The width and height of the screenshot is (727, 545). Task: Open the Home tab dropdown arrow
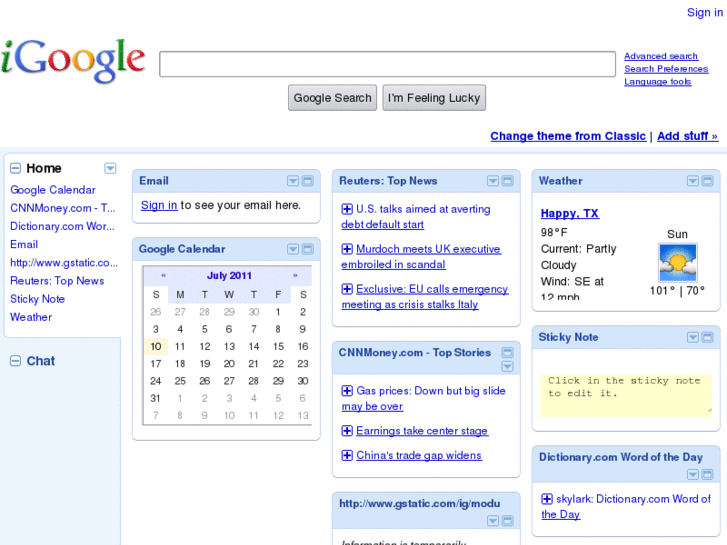(x=110, y=168)
